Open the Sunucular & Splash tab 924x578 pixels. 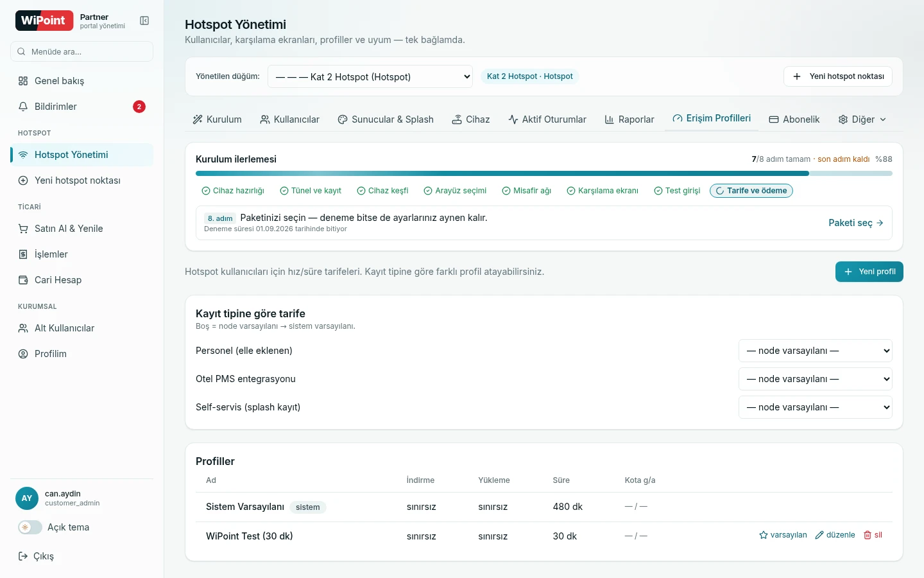tap(386, 119)
